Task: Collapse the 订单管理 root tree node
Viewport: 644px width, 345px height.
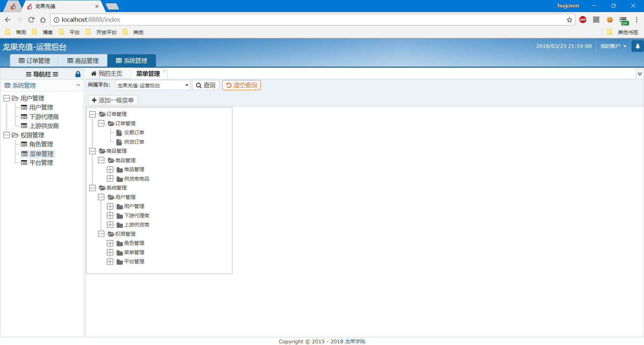Action: (93, 114)
